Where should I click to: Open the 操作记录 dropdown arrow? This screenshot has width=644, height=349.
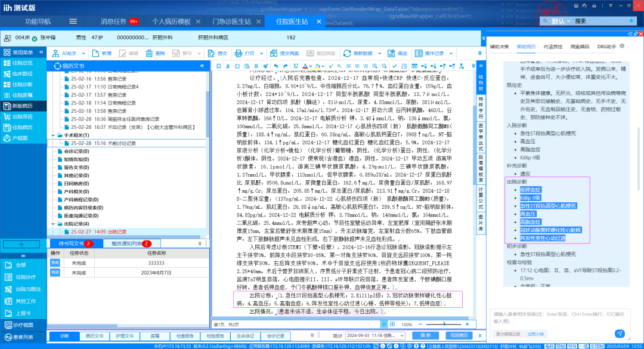point(451,54)
